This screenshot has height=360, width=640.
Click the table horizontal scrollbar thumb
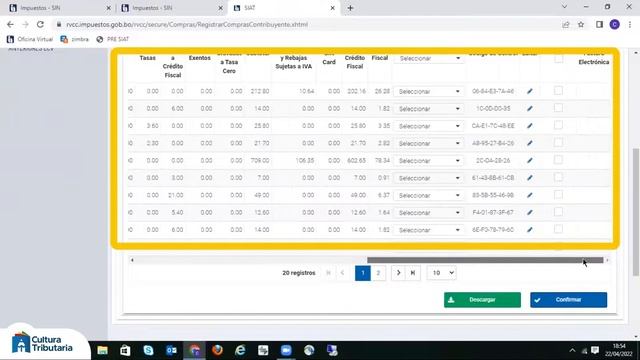(485, 260)
